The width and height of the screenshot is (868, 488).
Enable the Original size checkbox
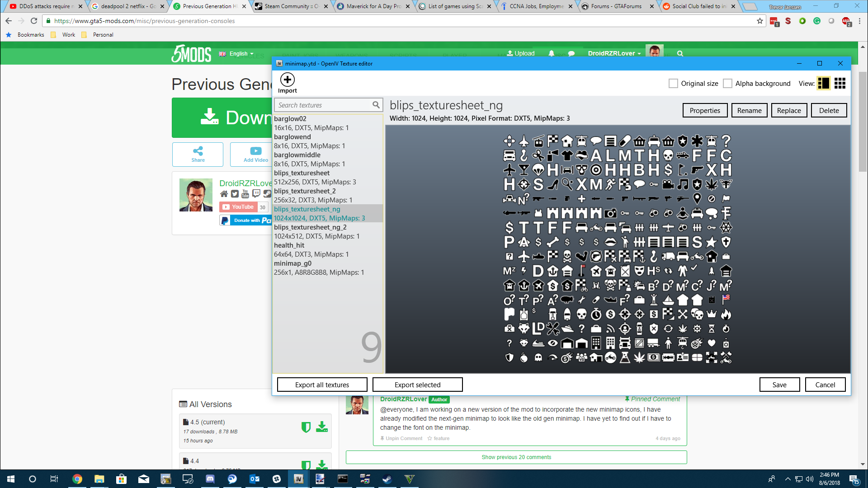673,84
